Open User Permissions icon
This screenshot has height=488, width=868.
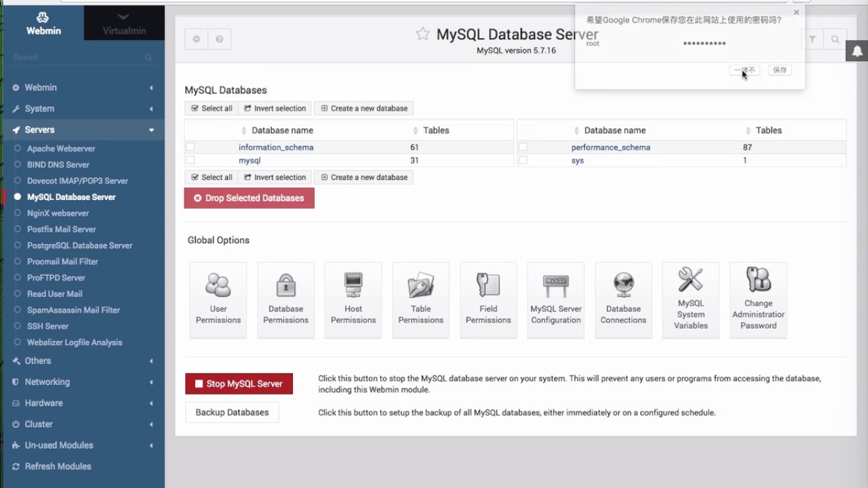218,300
